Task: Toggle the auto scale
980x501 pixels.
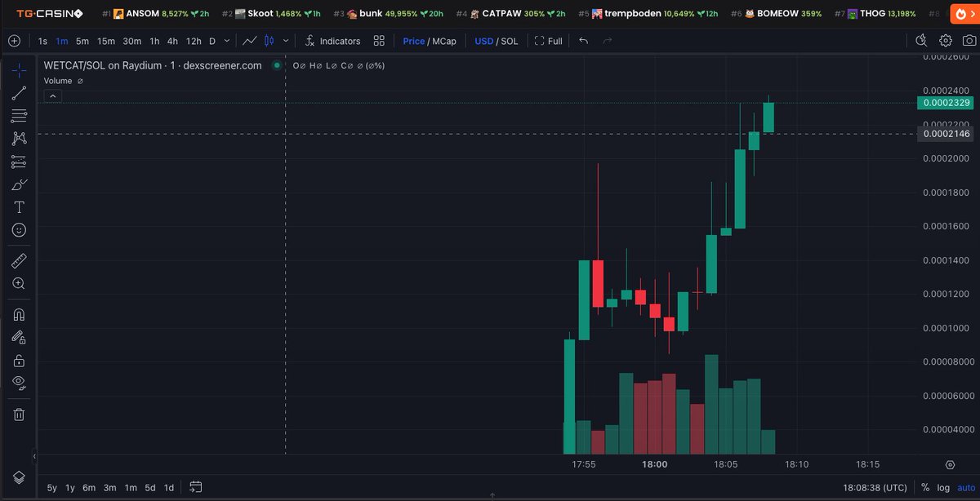Action: coord(966,487)
